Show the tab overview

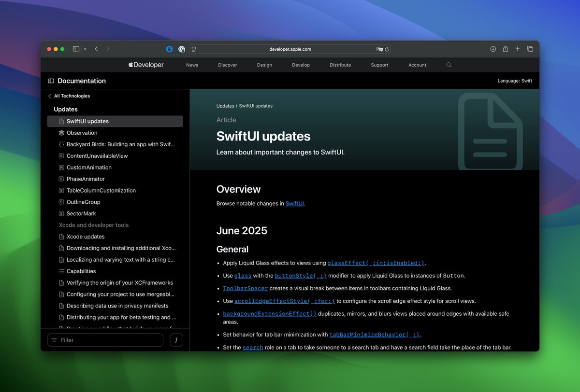click(530, 49)
